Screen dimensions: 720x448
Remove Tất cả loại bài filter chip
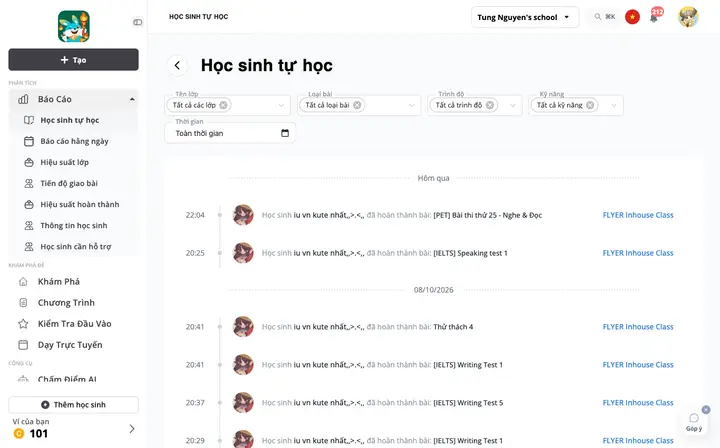[357, 105]
